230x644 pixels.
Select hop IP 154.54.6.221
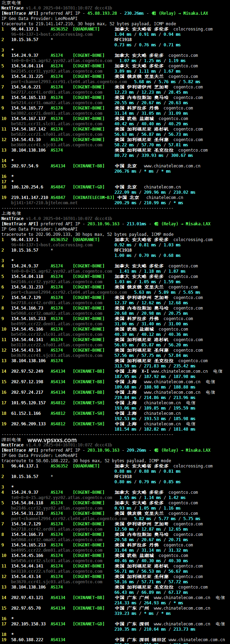tap(26, 87)
